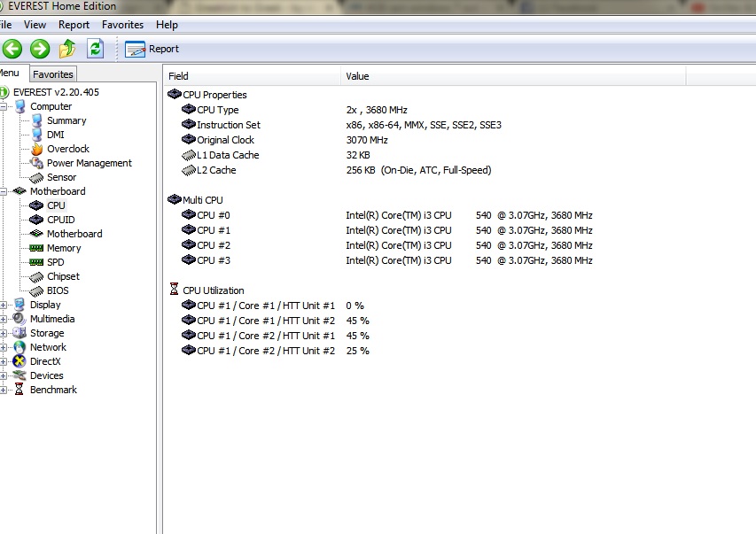
Task: Go forward with the green right arrow
Action: click(x=40, y=49)
